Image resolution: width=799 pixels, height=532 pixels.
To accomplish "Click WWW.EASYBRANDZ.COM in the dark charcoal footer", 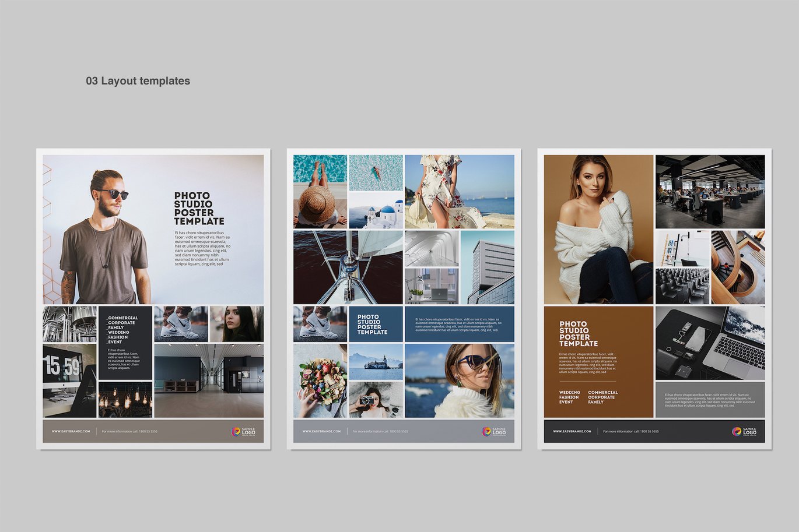I will (x=572, y=432).
